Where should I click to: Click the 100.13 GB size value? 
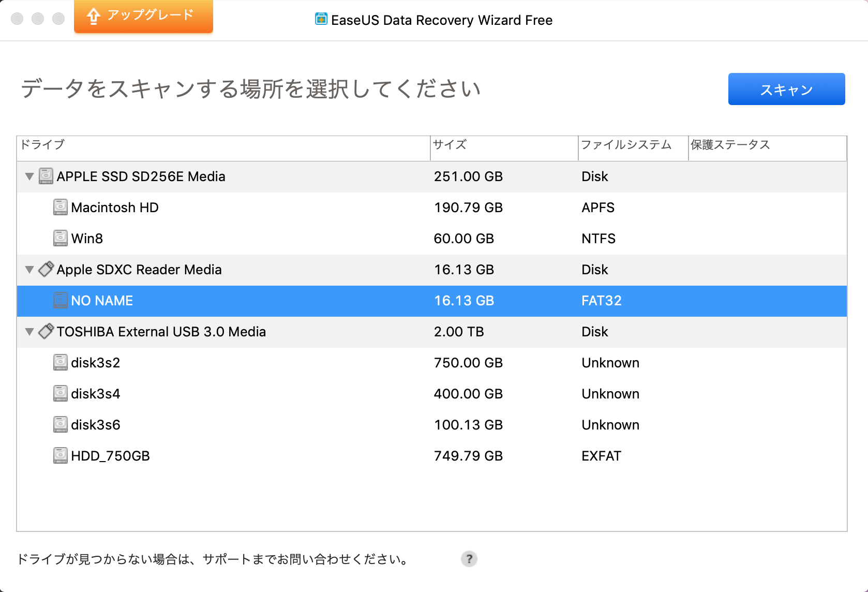pos(468,425)
